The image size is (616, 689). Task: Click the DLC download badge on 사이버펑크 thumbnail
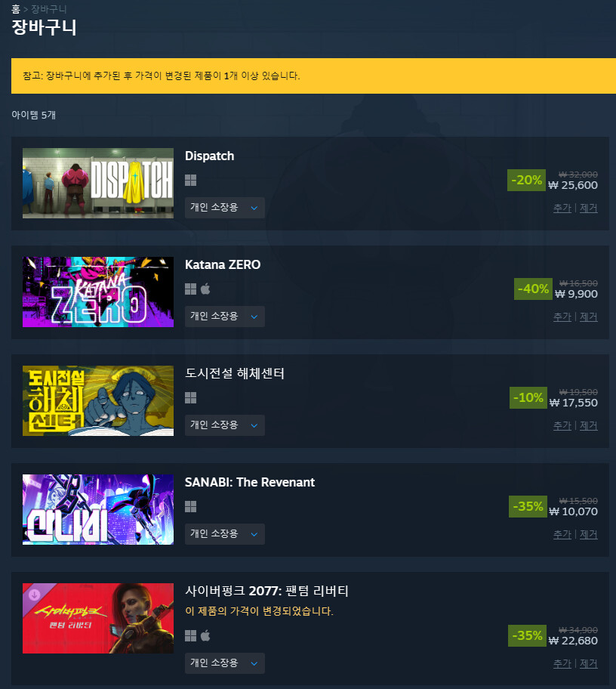point(34,595)
